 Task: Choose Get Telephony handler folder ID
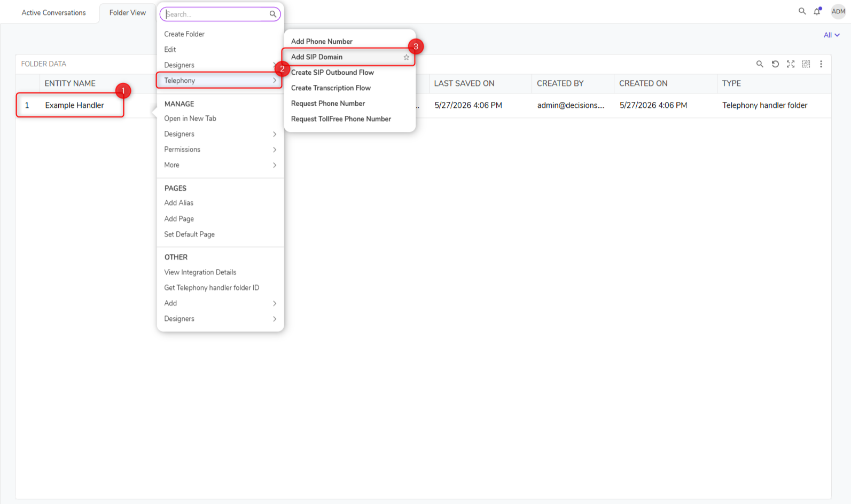click(x=212, y=288)
